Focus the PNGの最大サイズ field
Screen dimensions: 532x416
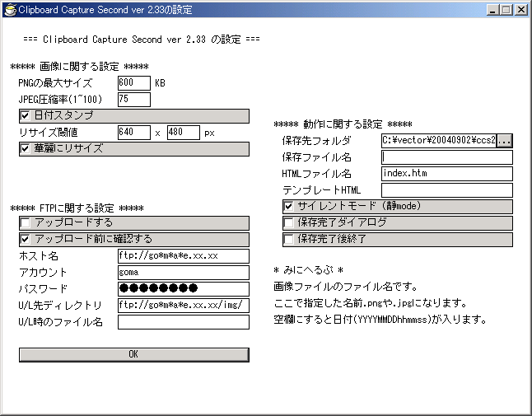[134, 83]
